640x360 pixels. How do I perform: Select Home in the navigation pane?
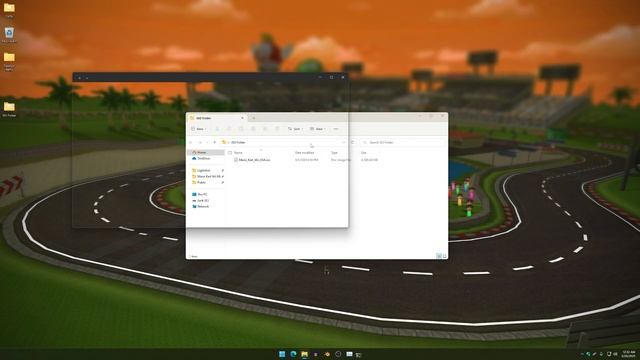pyautogui.click(x=207, y=152)
